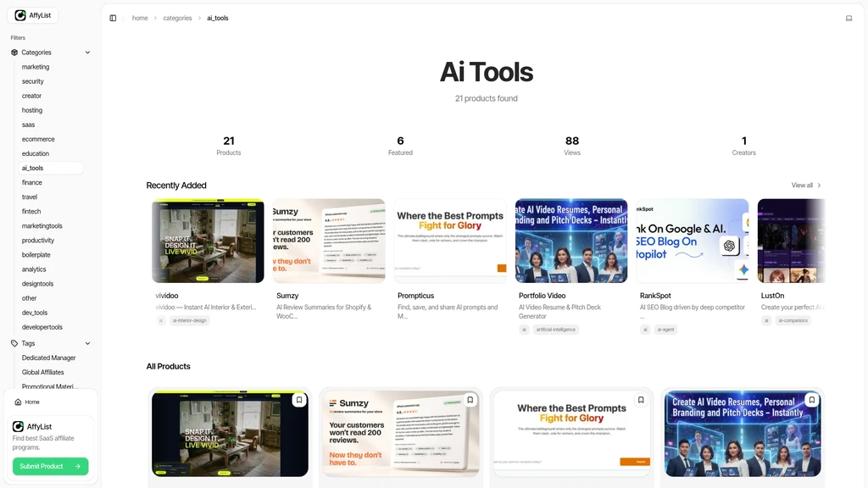Open the View all link
Image resolution: width=868 pixels, height=488 pixels.
click(x=806, y=186)
